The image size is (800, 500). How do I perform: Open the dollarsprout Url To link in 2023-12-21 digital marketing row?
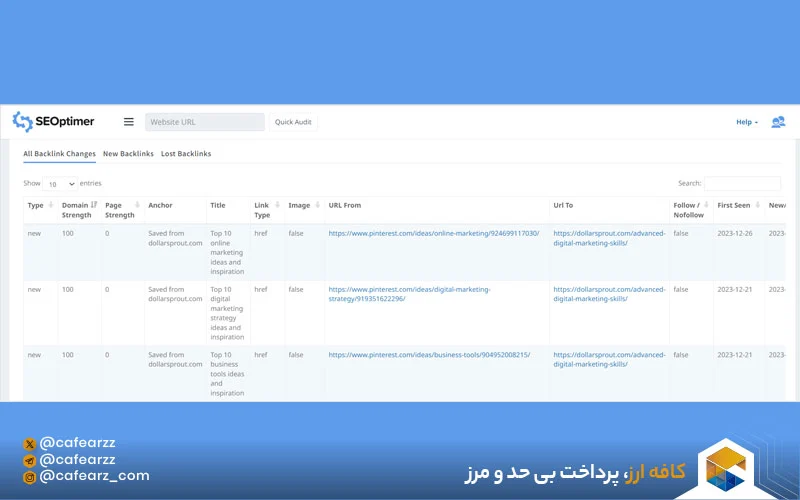[x=609, y=294]
